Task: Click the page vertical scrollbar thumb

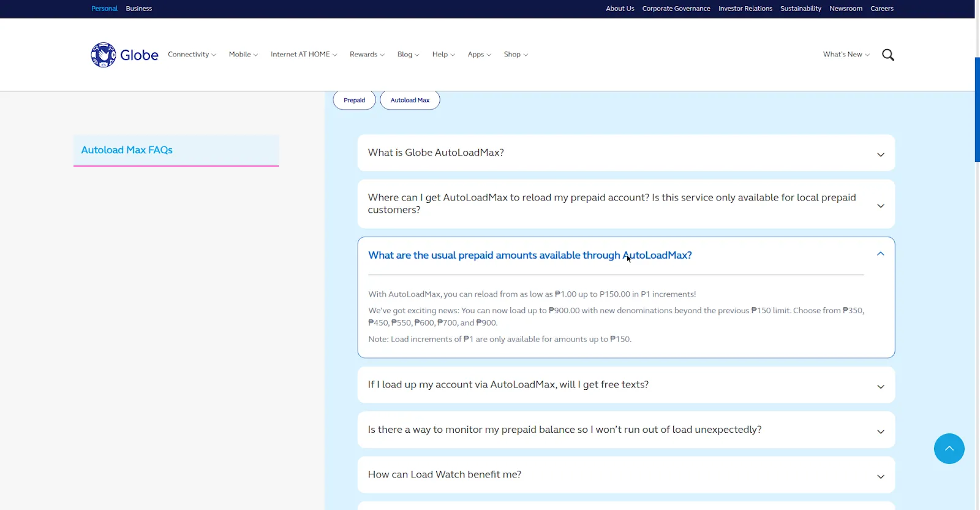Action: tap(977, 109)
